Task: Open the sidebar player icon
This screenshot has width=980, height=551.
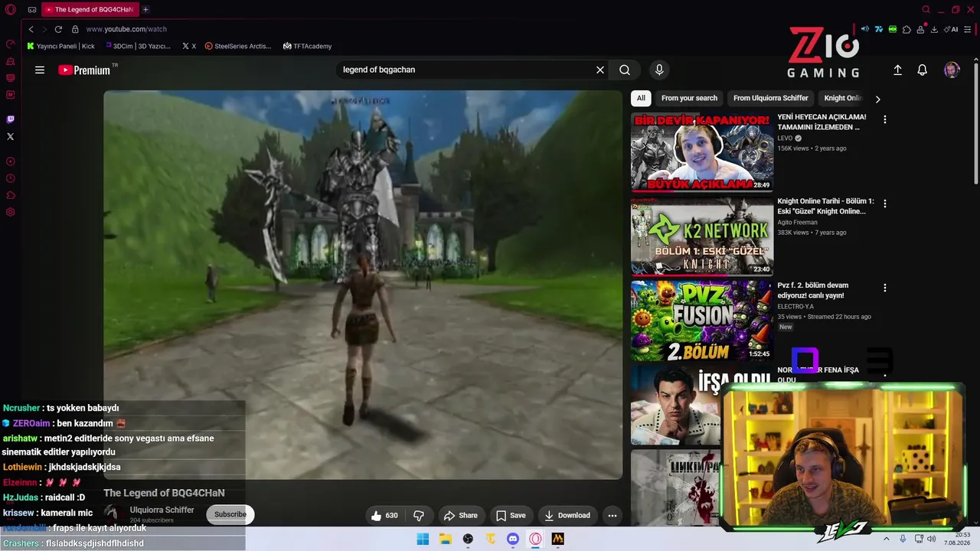Action: click(11, 161)
